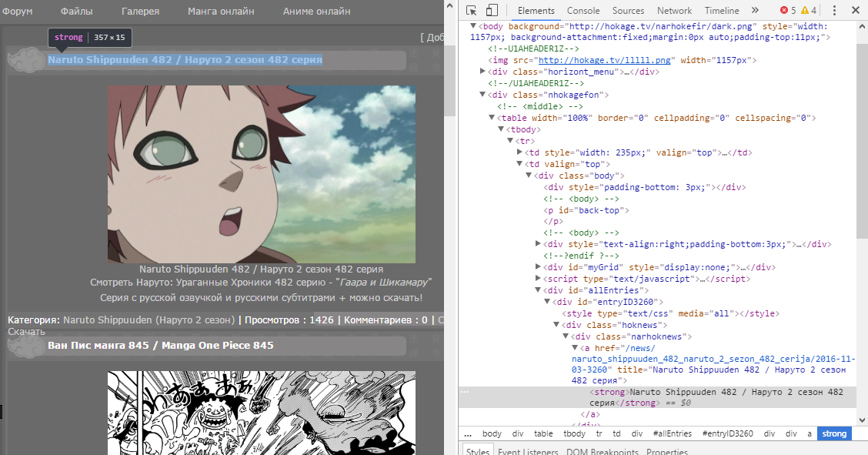Open the Event Listeners sidebar tab

coord(528,451)
